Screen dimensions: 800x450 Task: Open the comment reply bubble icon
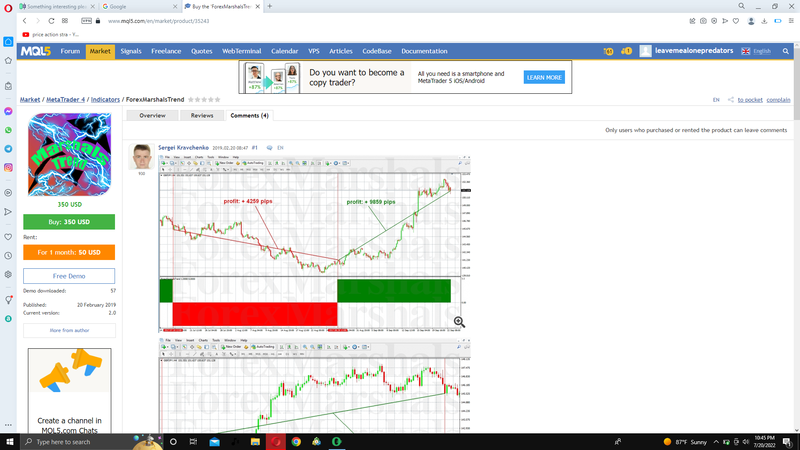pos(269,148)
